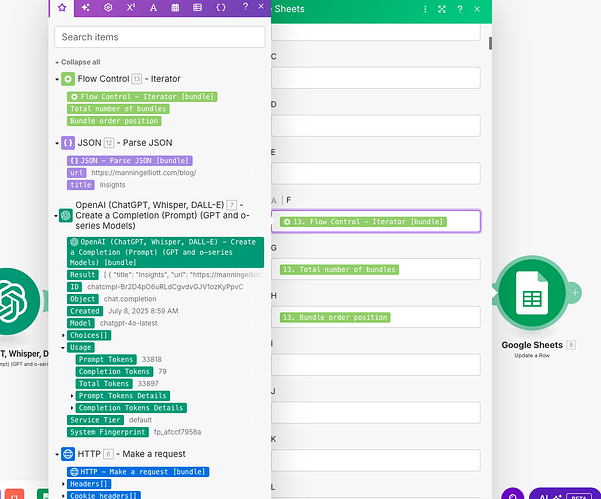Image resolution: width=601 pixels, height=499 pixels.
Task: Insert HTTP Make a request bundle pill
Action: pos(138,472)
